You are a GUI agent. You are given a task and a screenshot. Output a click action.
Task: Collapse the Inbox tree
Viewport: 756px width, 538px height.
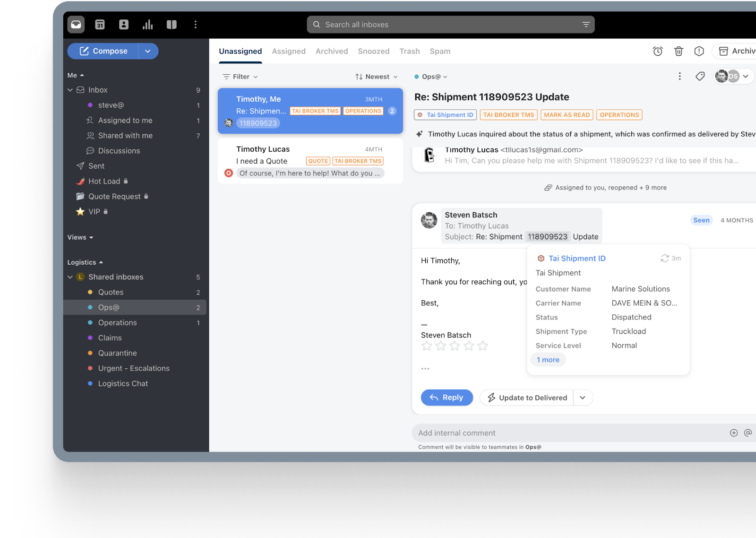(70, 90)
